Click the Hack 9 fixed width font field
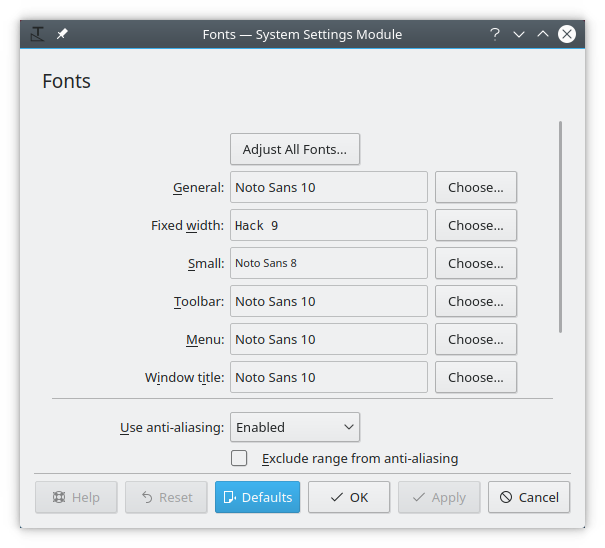 (329, 225)
